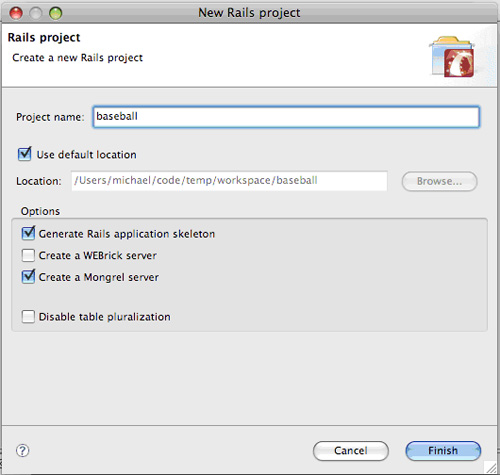Click the Location path field
The width and height of the screenshot is (500, 475).
click(229, 181)
